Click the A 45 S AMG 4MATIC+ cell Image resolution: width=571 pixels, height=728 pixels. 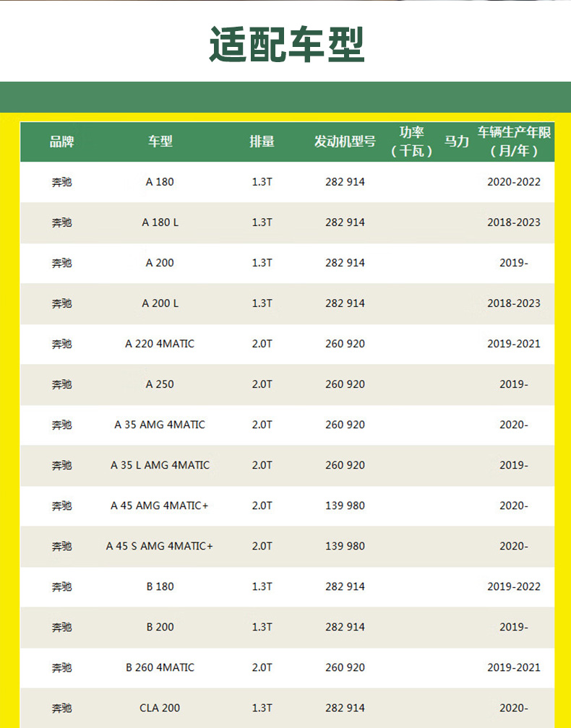[160, 546]
